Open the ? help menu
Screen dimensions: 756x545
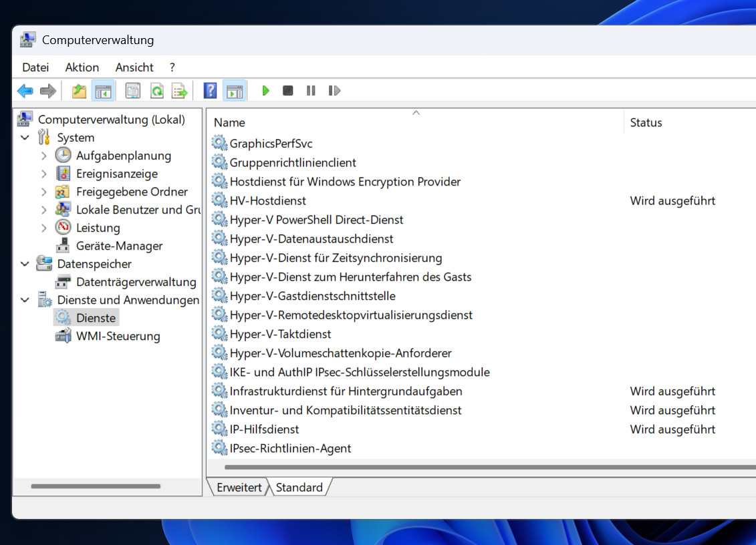pos(172,67)
